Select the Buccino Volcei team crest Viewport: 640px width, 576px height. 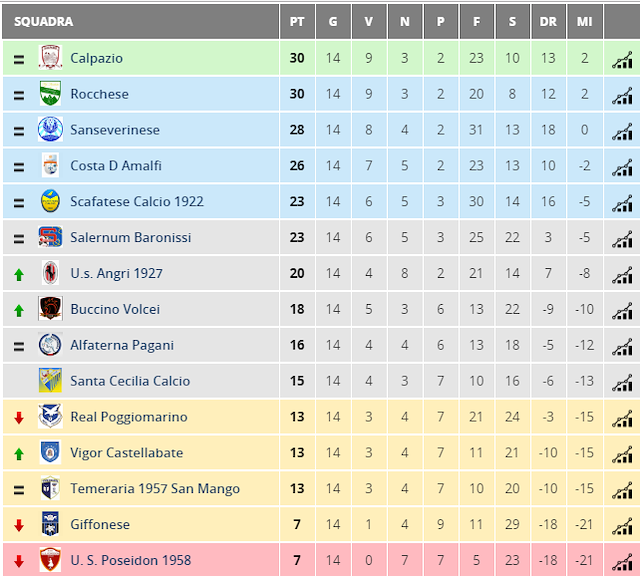pos(50,308)
